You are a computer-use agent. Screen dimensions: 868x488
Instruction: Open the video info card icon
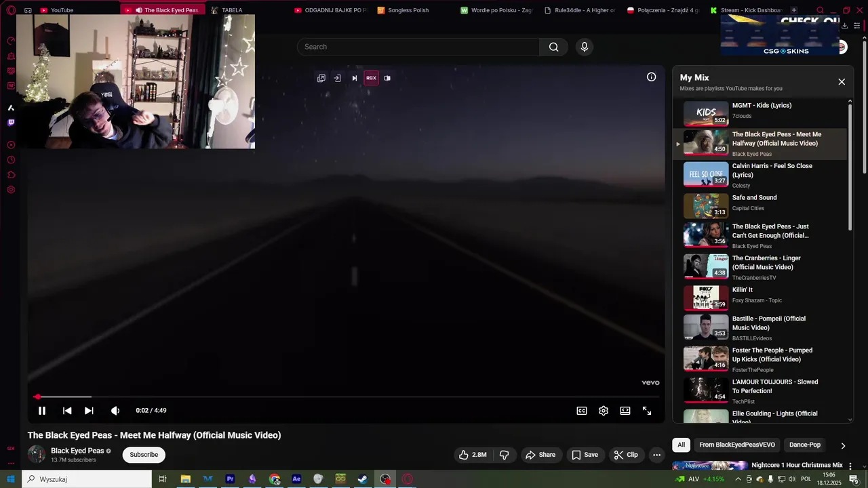(651, 77)
